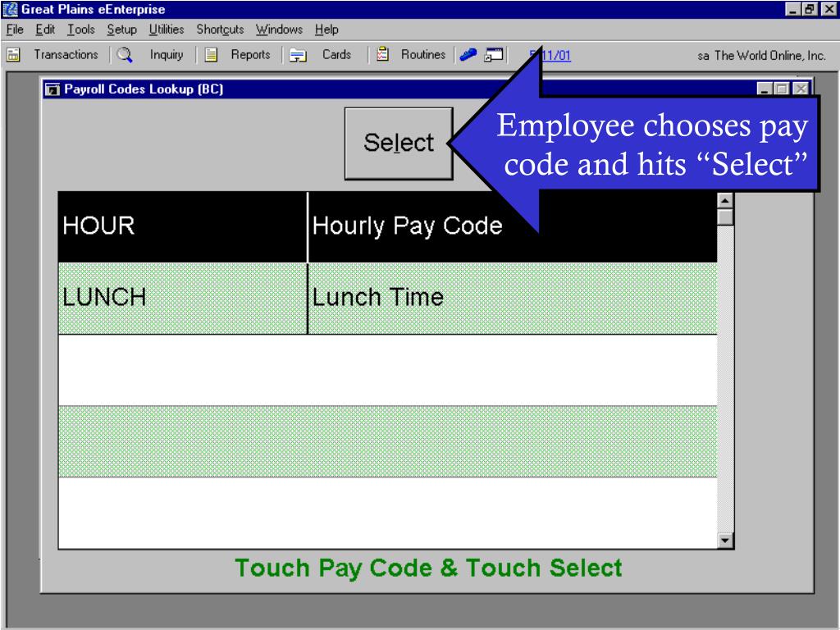840x630 pixels.
Task: Open the Windows menu
Action: pos(279,30)
